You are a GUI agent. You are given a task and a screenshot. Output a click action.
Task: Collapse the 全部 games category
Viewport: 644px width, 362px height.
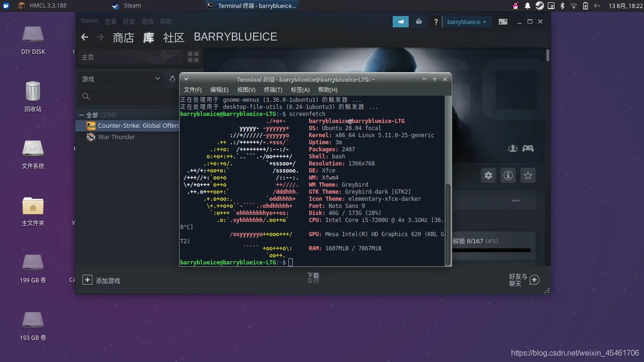pyautogui.click(x=82, y=115)
